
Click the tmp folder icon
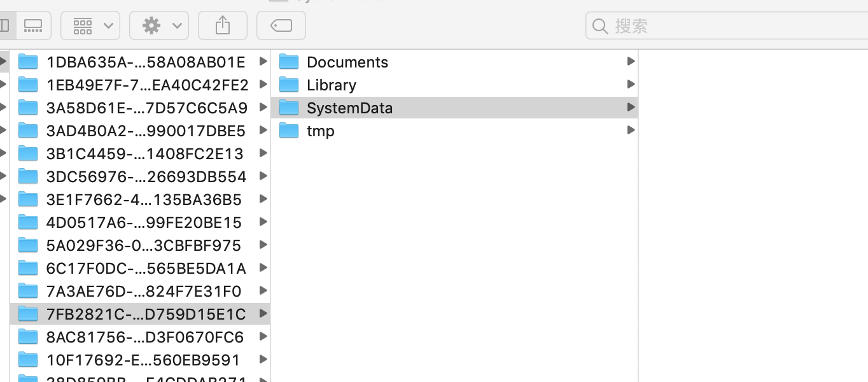click(x=290, y=131)
